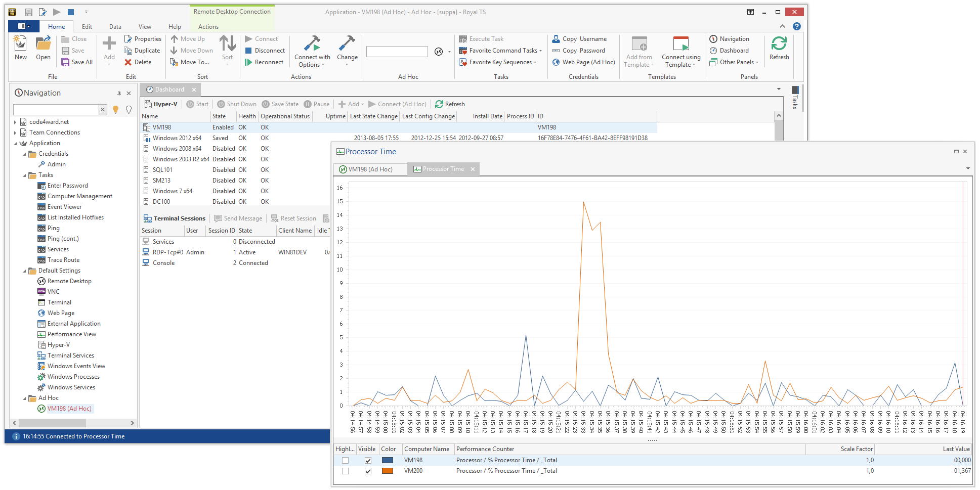This screenshot has height=490, width=980.
Task: Click the Save All toolbar item
Action: click(77, 62)
